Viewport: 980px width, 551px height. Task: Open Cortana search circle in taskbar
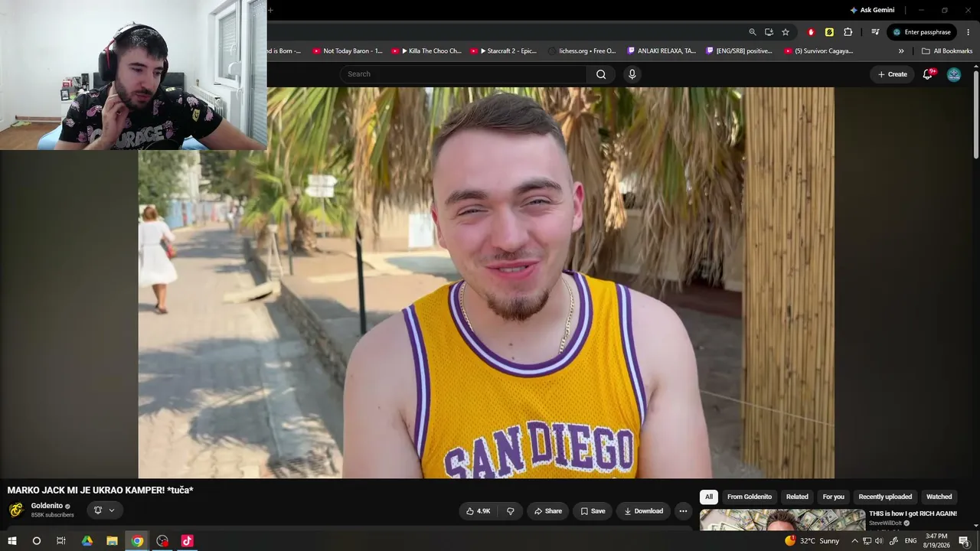pyautogui.click(x=36, y=541)
